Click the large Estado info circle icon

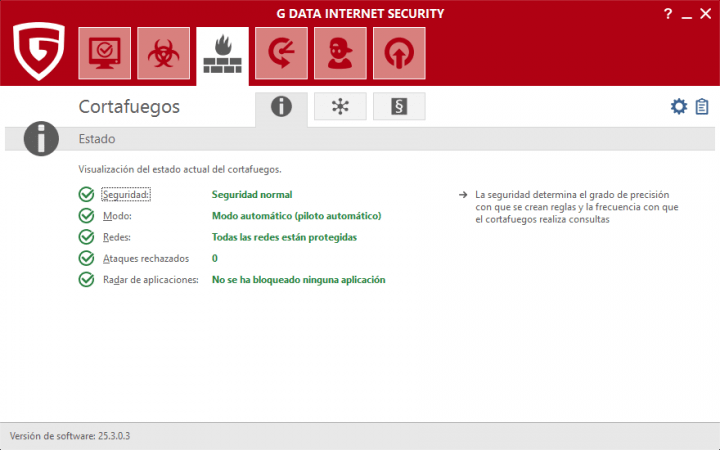(41, 139)
